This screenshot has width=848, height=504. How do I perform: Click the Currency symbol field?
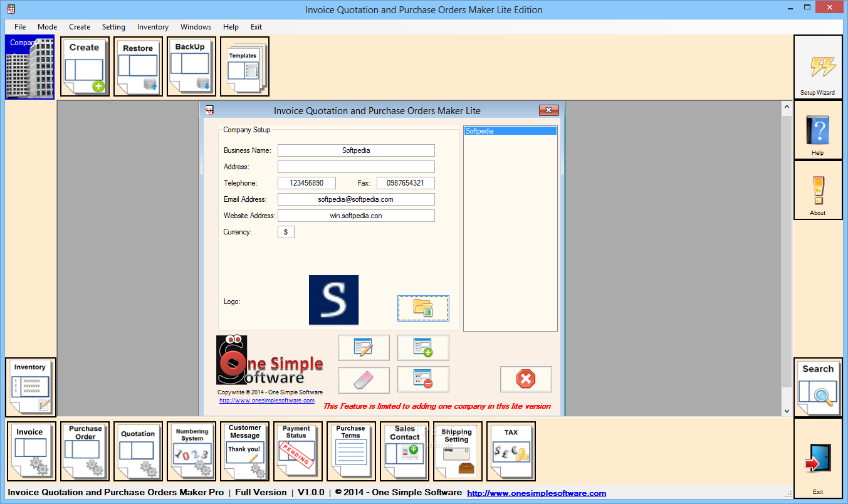(286, 232)
